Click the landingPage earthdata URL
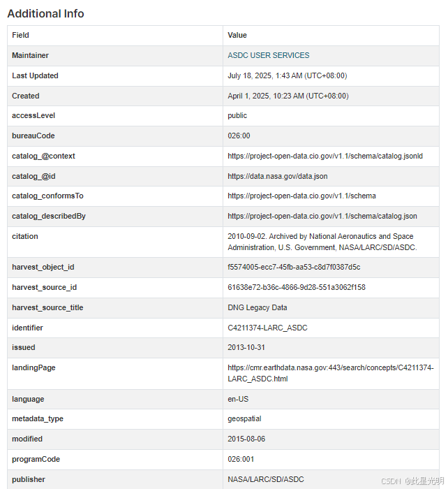448x489 pixels. click(x=330, y=373)
